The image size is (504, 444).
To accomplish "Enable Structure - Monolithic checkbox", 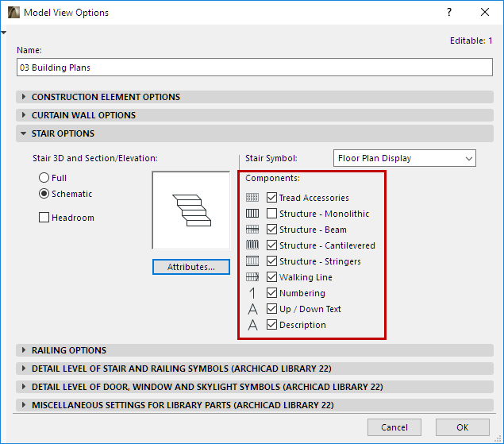I will coord(271,214).
